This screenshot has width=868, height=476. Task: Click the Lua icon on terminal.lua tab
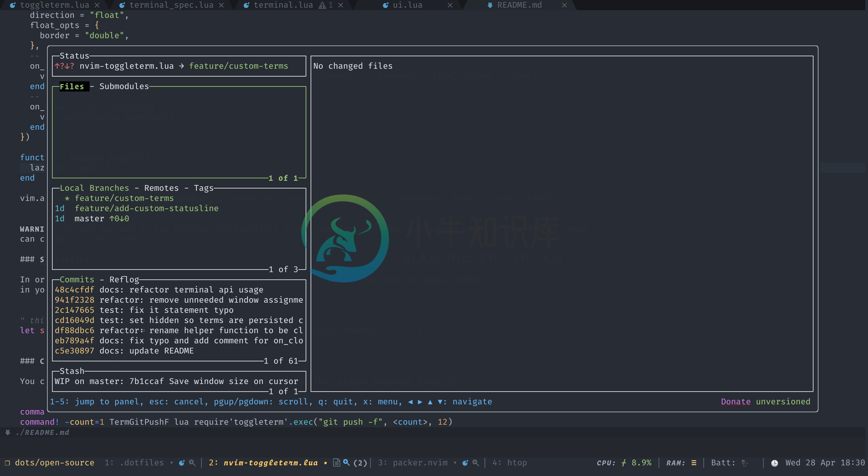247,5
